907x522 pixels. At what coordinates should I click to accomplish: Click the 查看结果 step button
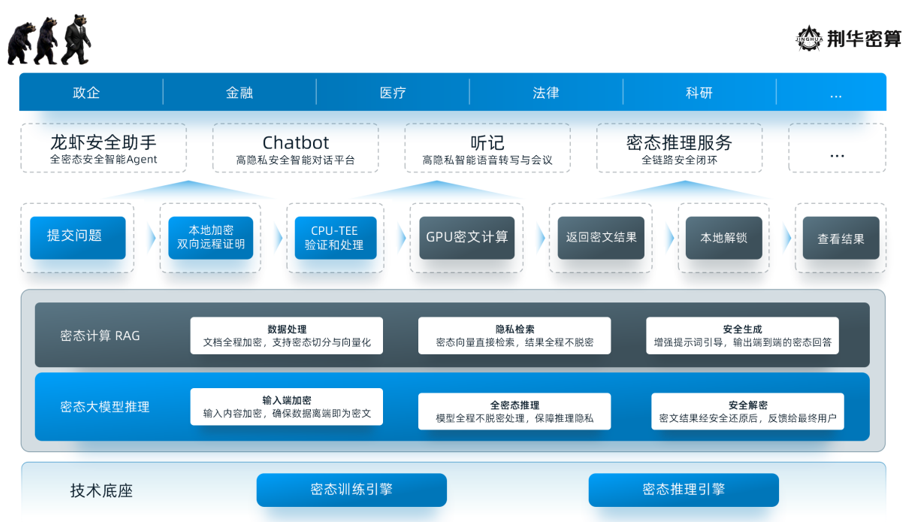840,239
